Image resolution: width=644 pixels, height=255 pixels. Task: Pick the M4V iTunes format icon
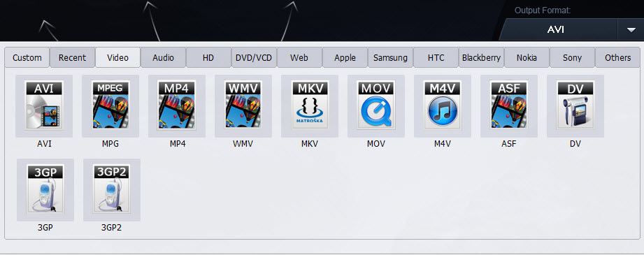[443, 106]
